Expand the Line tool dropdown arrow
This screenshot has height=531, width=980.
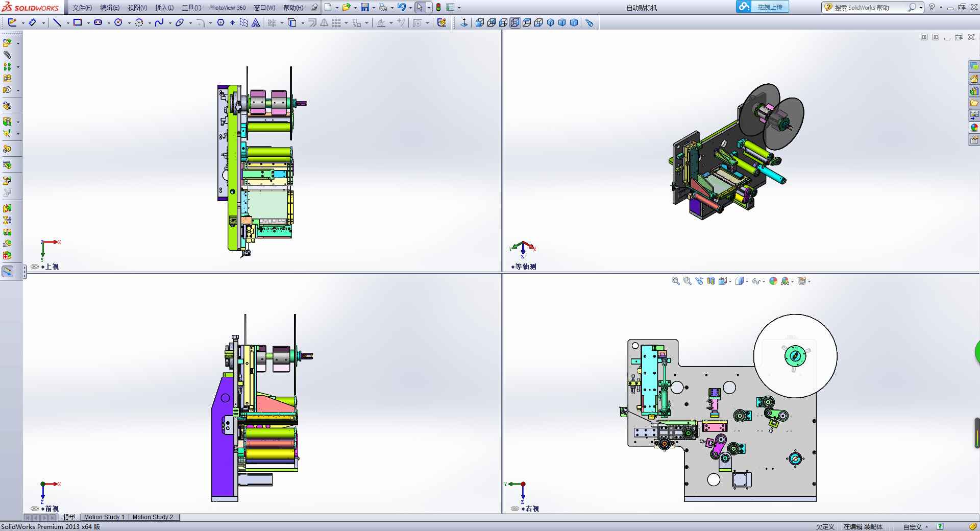point(68,23)
